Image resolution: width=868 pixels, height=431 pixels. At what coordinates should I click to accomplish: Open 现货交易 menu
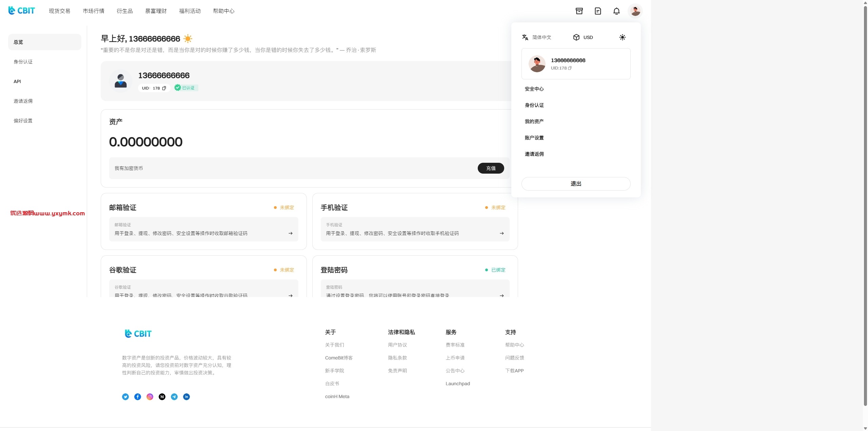pos(60,11)
